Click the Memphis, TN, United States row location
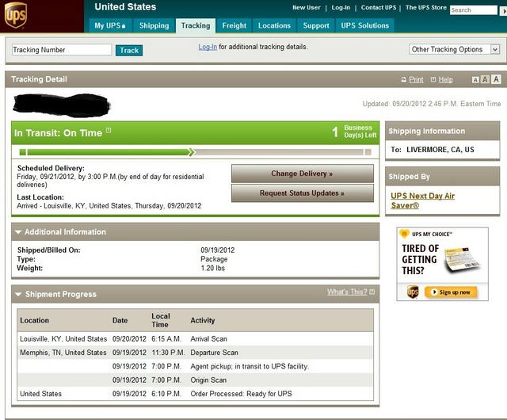Image resolution: width=507 pixels, height=420 pixels. pos(63,353)
